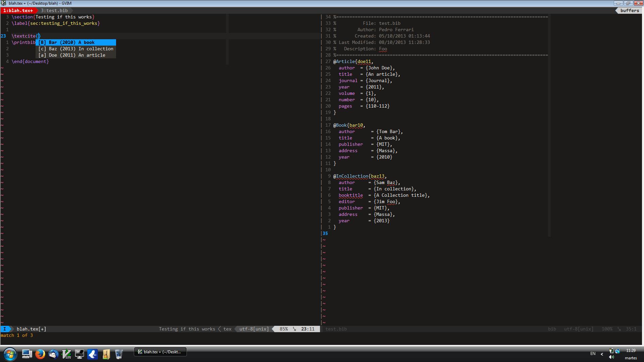
Task: Click the 'bib' filetype in right statusline
Action: coord(552,329)
